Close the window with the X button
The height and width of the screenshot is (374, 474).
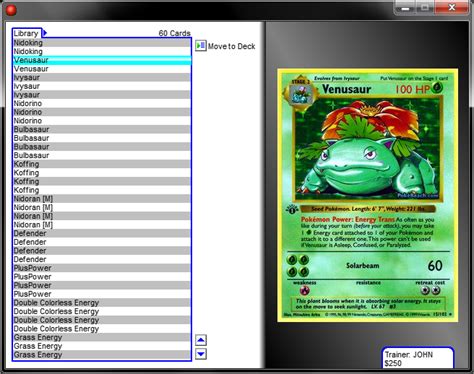[452, 8]
